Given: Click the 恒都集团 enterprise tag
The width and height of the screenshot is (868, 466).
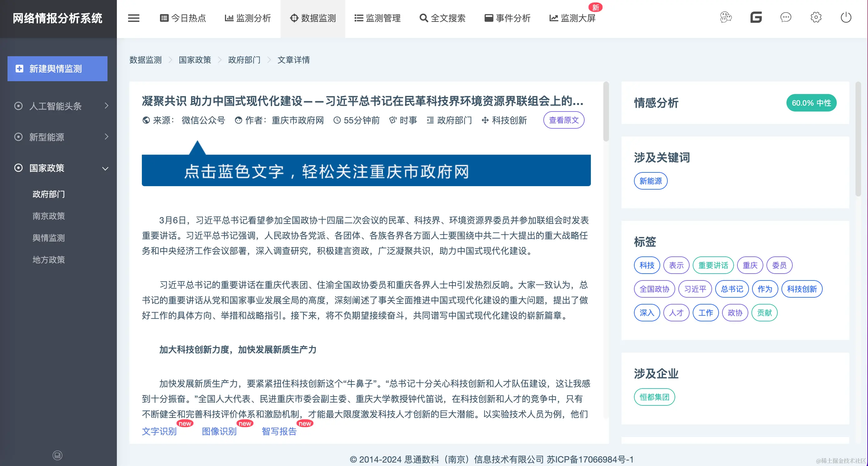Looking at the screenshot, I should (654, 397).
